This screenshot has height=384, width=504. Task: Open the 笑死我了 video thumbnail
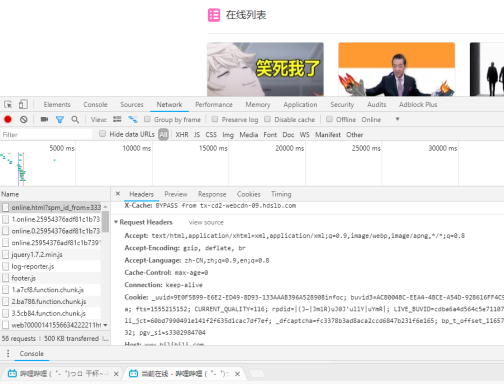point(265,69)
